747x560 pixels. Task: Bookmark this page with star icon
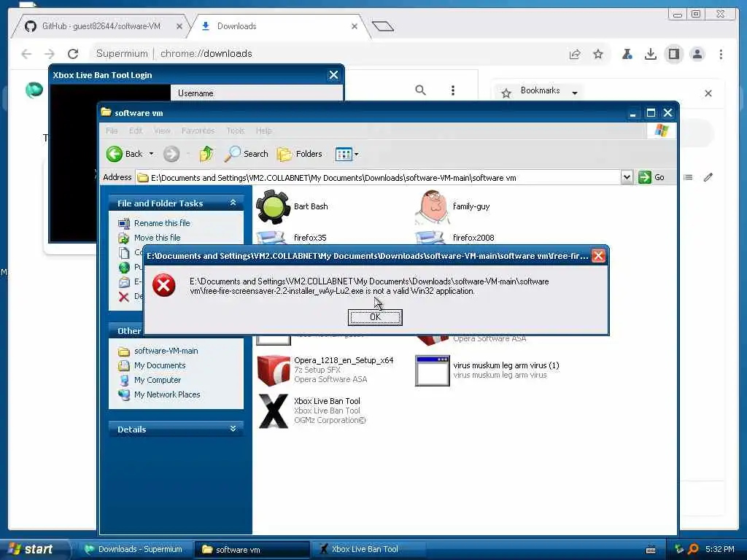(598, 54)
